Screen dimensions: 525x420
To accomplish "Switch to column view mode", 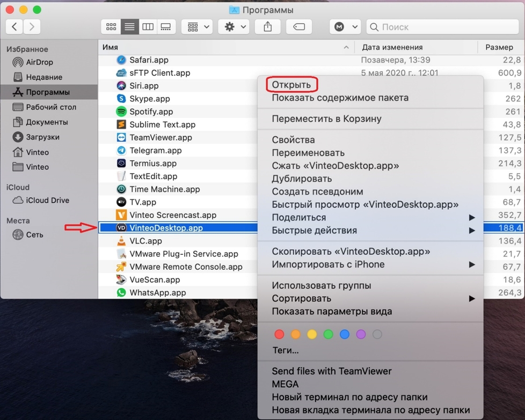I will coord(148,27).
